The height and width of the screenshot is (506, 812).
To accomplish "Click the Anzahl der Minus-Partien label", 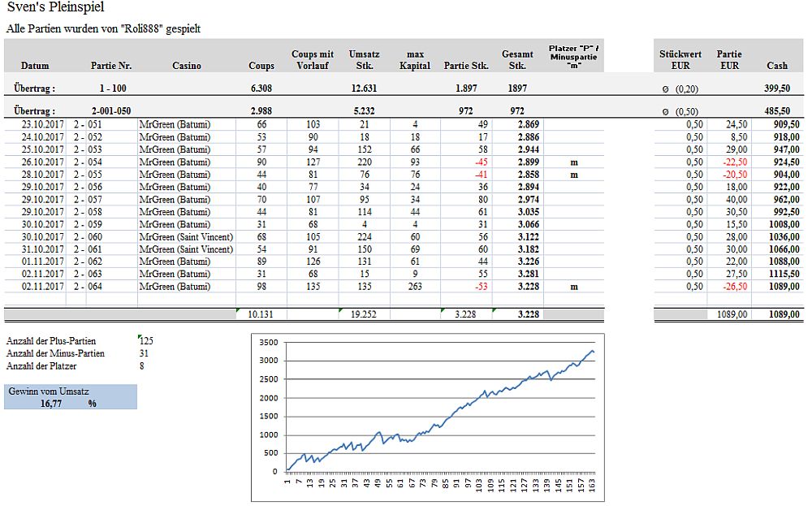I will click(55, 353).
